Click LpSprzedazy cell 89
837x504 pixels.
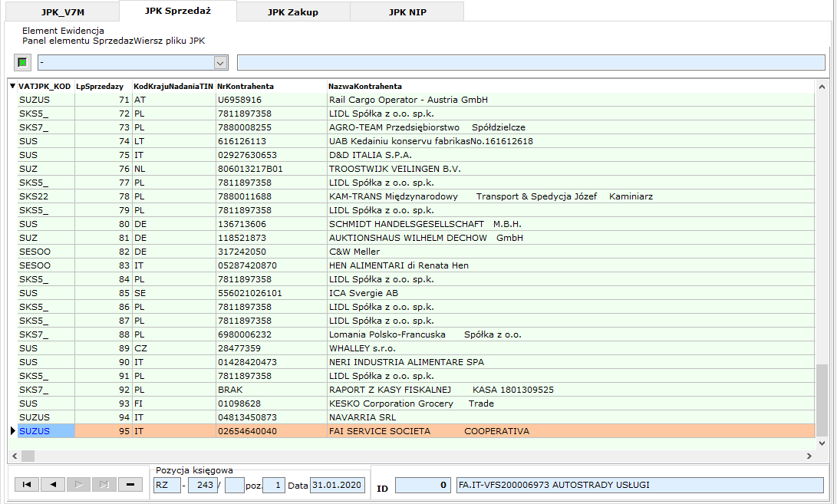(x=104, y=348)
